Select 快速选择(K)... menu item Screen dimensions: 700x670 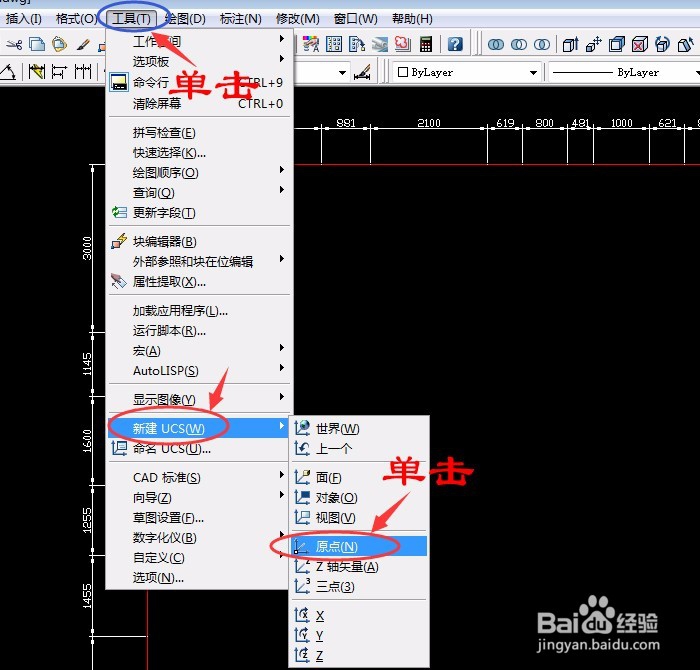(x=200, y=152)
